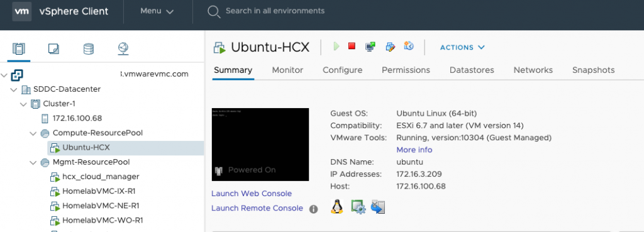
Task: Open the Hosts and Clusters view icon
Action: coord(19,49)
